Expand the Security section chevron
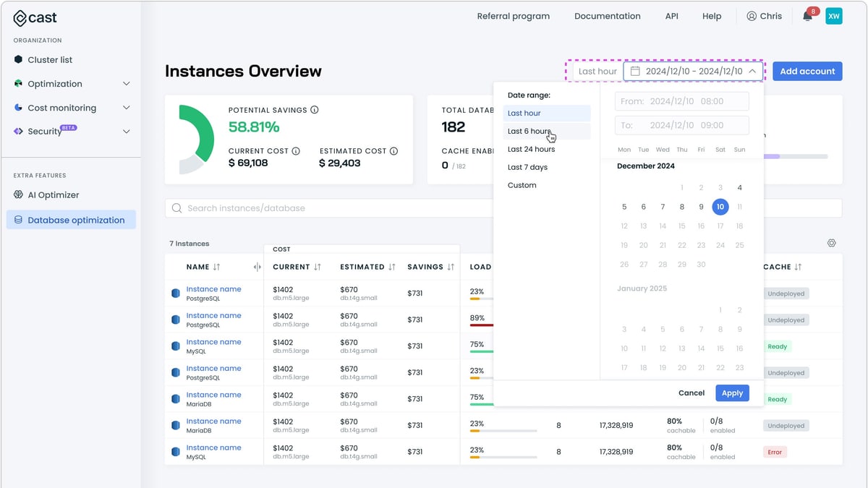 point(127,132)
